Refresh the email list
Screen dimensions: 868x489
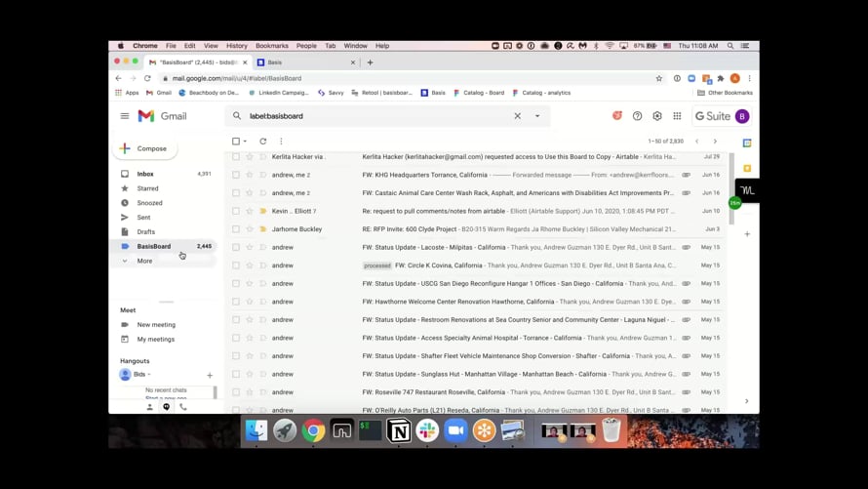tap(263, 142)
